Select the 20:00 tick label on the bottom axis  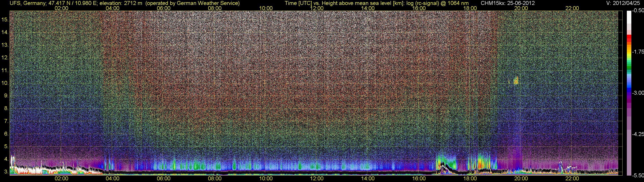click(x=521, y=179)
